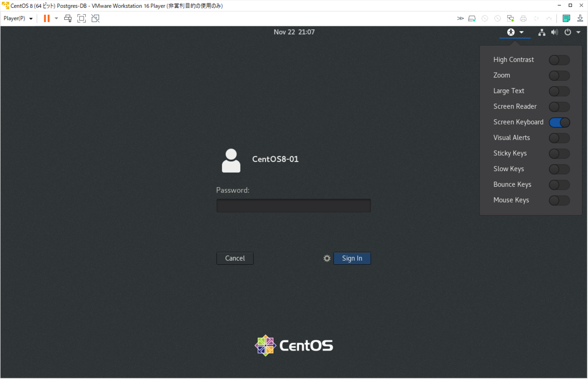The height and width of the screenshot is (379, 588).
Task: Click the VMware Tools download icon
Action: click(x=580, y=19)
